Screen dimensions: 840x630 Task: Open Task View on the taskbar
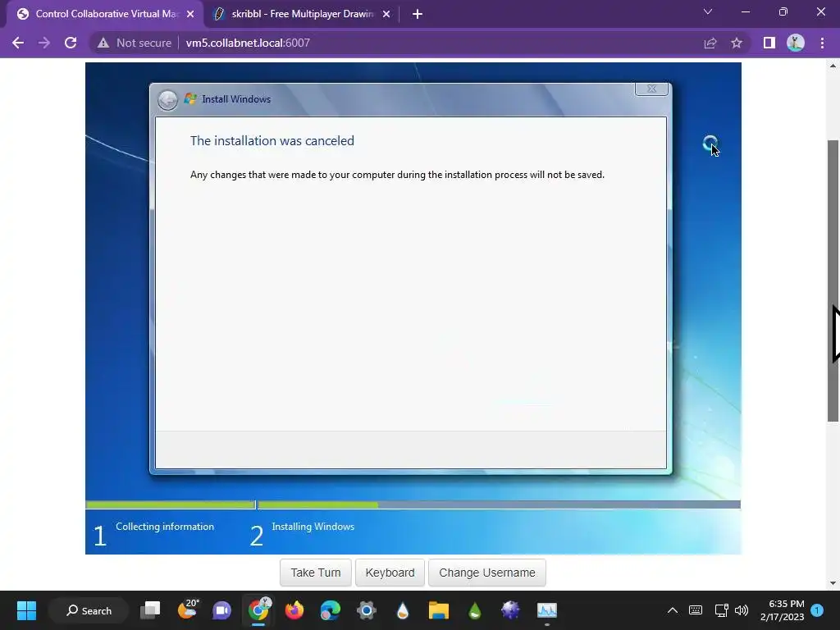click(150, 610)
